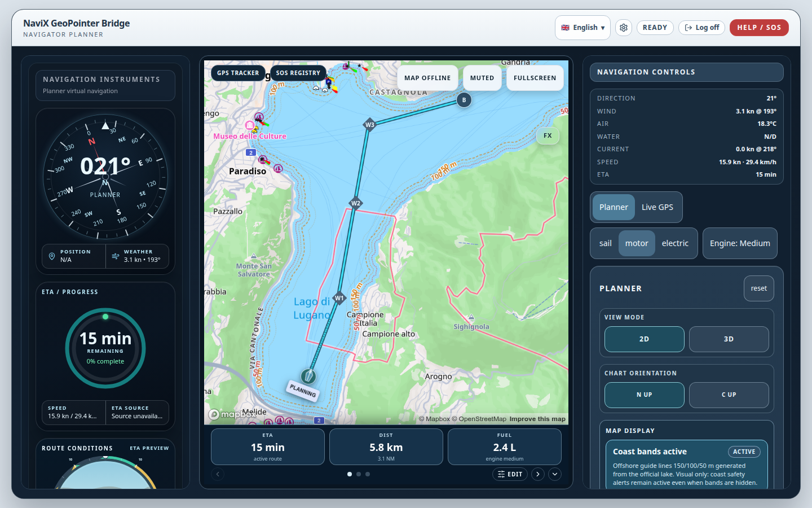812x508 pixels.
Task: Set chart orientation to N UP
Action: (x=645, y=395)
